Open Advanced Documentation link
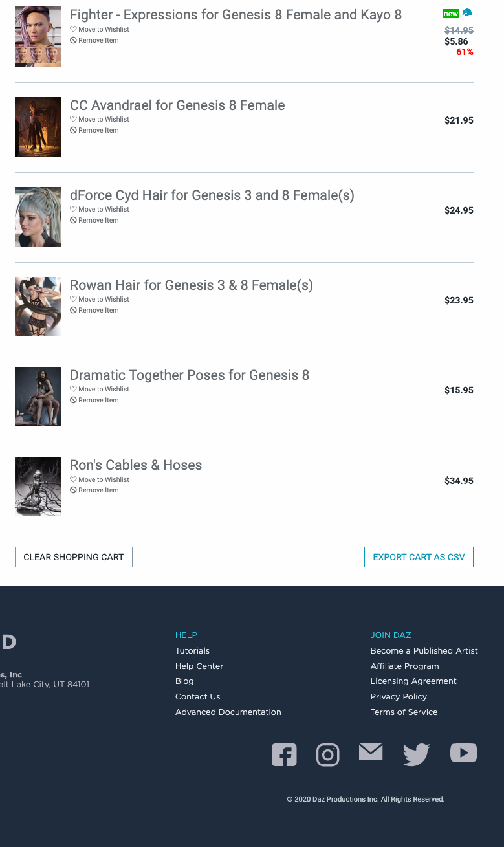The height and width of the screenshot is (847, 504). click(228, 712)
